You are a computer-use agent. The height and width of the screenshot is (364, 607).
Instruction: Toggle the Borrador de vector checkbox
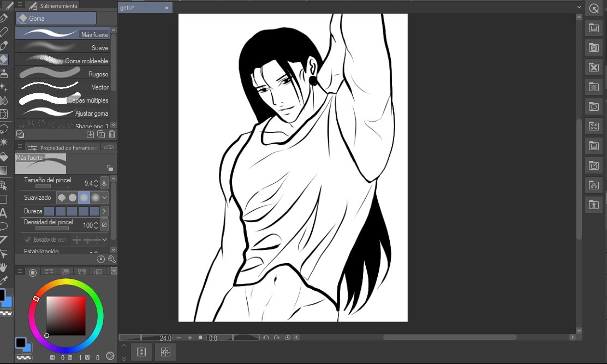27,240
